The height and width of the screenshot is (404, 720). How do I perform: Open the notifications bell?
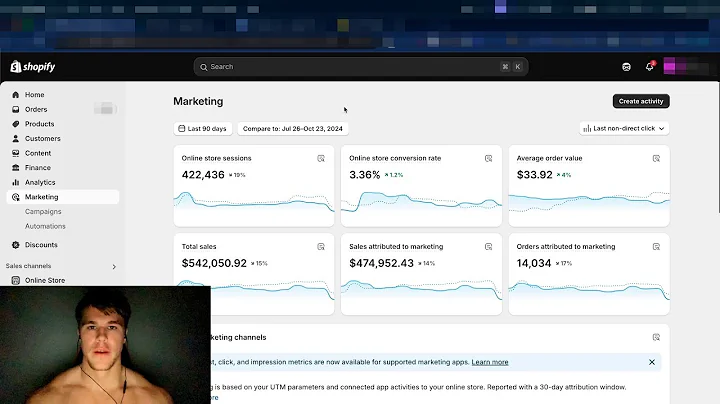(x=649, y=67)
